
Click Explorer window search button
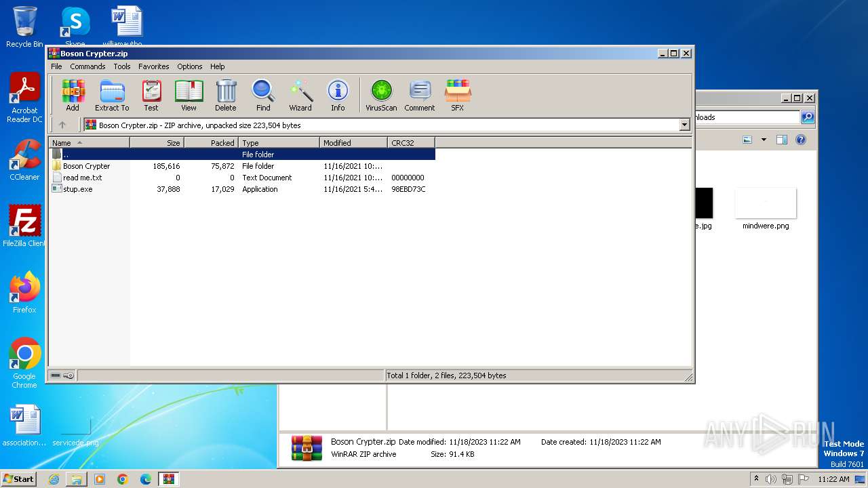[808, 117]
